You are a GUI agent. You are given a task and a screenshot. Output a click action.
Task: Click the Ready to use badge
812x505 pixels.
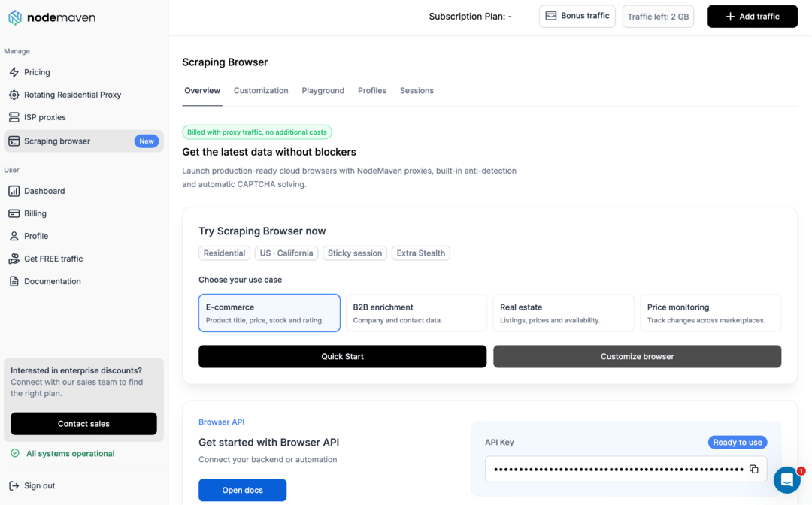[738, 443]
